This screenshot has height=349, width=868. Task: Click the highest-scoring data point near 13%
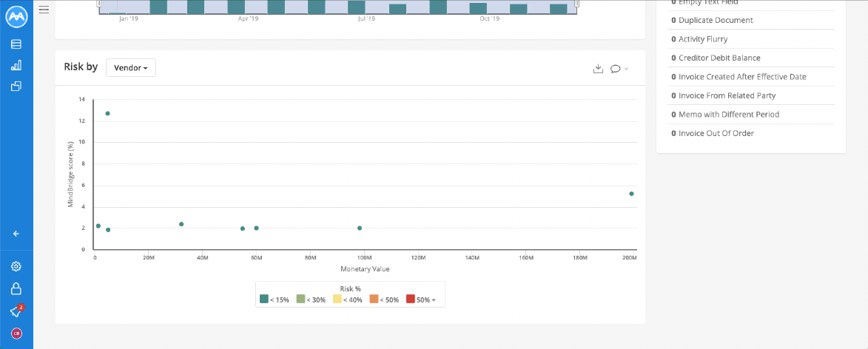coord(107,113)
